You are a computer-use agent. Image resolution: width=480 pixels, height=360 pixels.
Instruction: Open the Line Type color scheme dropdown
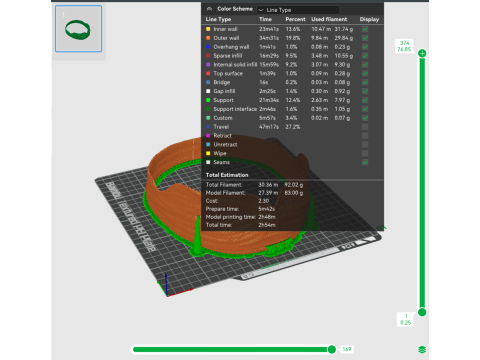(x=298, y=10)
